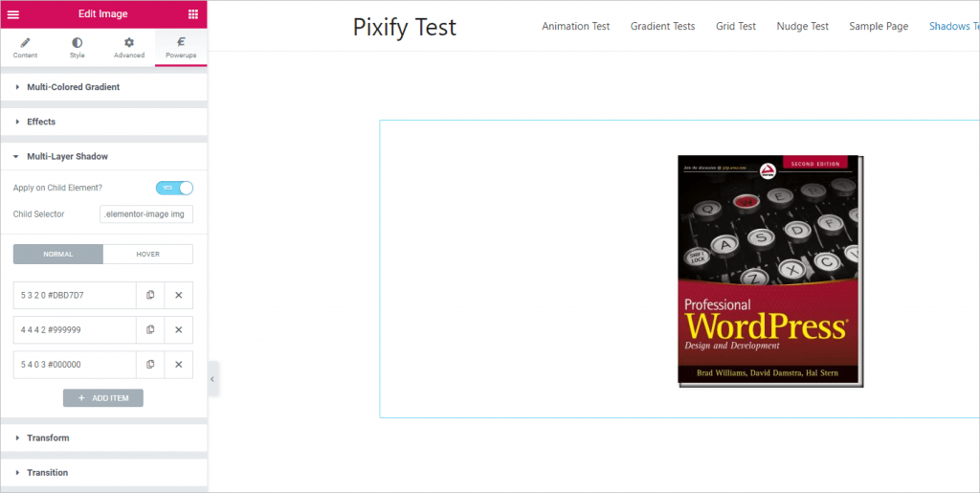Click the Add Item button
This screenshot has height=493, width=980.
click(x=103, y=398)
